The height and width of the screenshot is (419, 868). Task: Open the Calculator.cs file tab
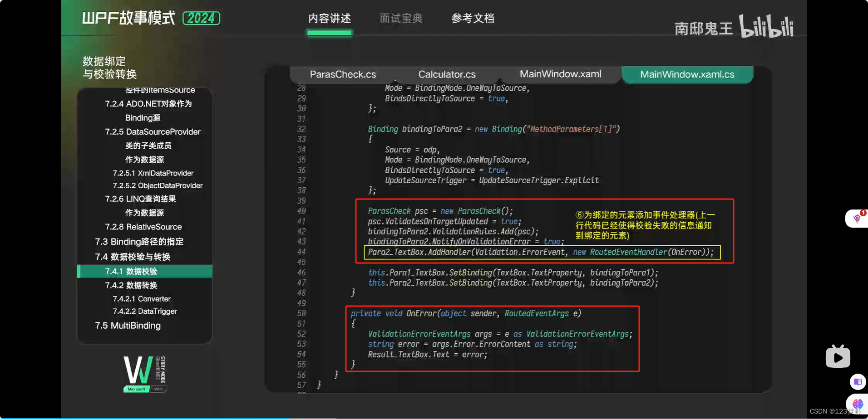[x=447, y=74]
